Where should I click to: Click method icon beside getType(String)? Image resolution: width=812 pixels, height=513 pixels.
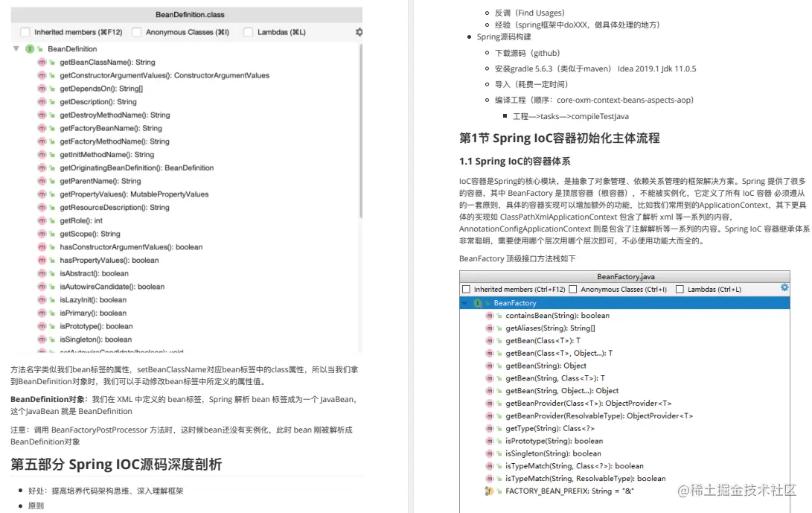[490, 429]
